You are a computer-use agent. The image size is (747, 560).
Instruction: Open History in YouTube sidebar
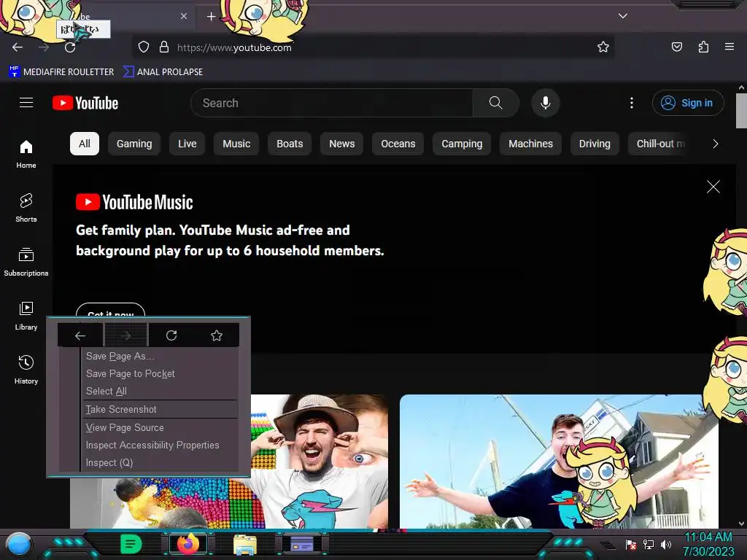[x=26, y=370]
